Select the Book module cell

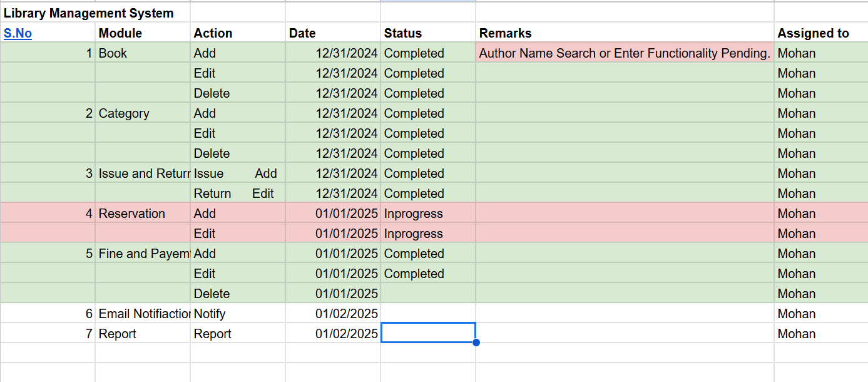(113, 53)
